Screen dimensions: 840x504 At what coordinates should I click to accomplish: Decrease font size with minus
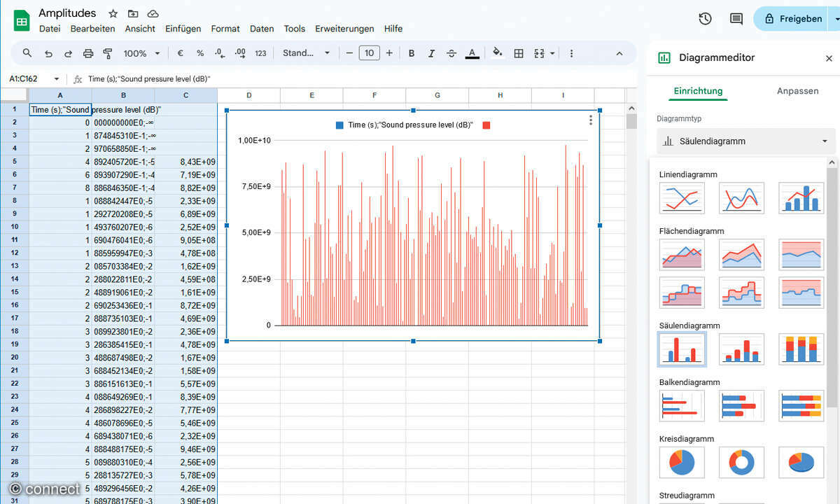point(349,53)
